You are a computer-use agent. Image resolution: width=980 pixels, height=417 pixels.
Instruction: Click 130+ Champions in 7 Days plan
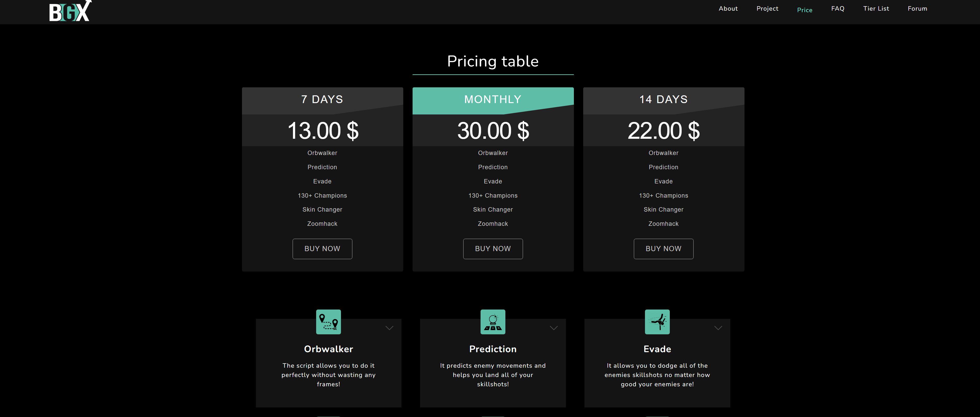(x=322, y=195)
